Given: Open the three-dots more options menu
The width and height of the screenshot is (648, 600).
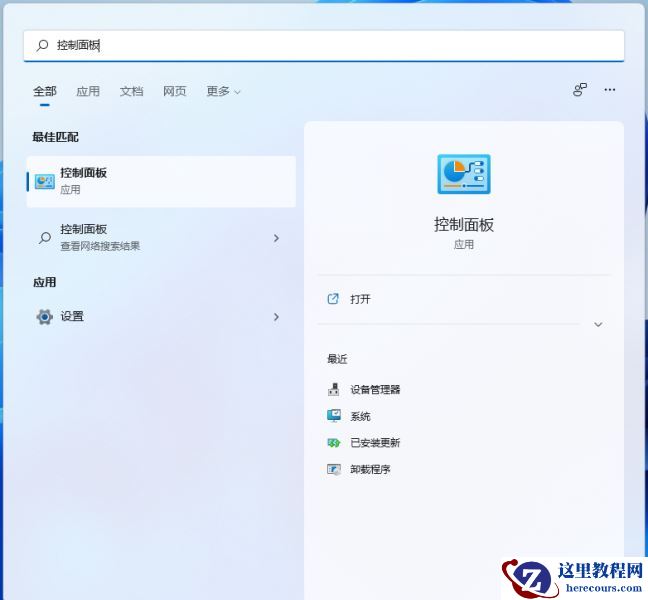Looking at the screenshot, I should pyautogui.click(x=610, y=90).
